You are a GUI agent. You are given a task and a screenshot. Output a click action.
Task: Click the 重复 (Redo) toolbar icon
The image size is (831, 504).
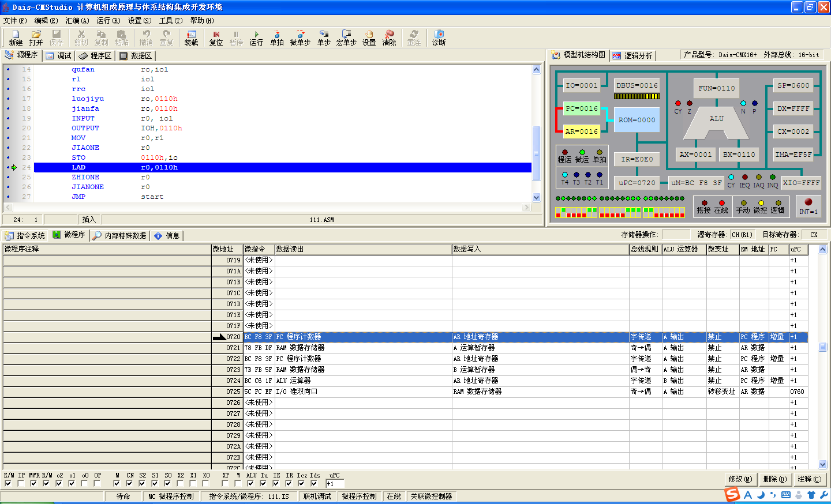(166, 38)
